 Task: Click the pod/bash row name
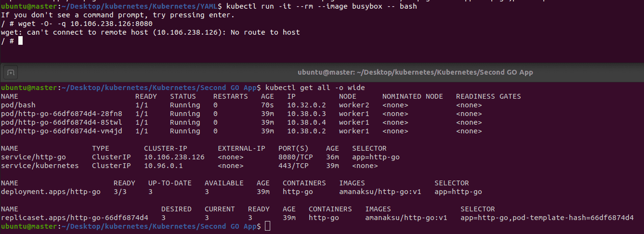[18, 105]
